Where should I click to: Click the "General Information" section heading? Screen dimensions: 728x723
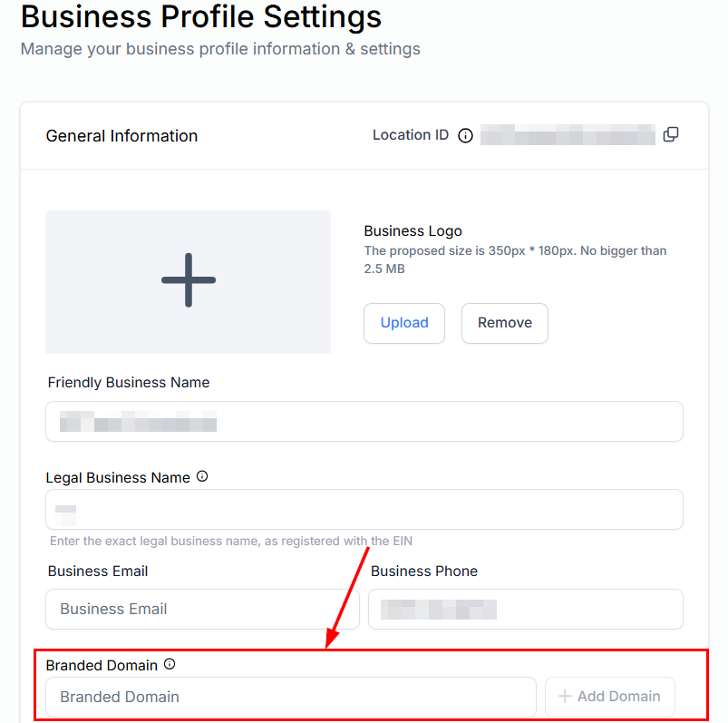point(121,136)
